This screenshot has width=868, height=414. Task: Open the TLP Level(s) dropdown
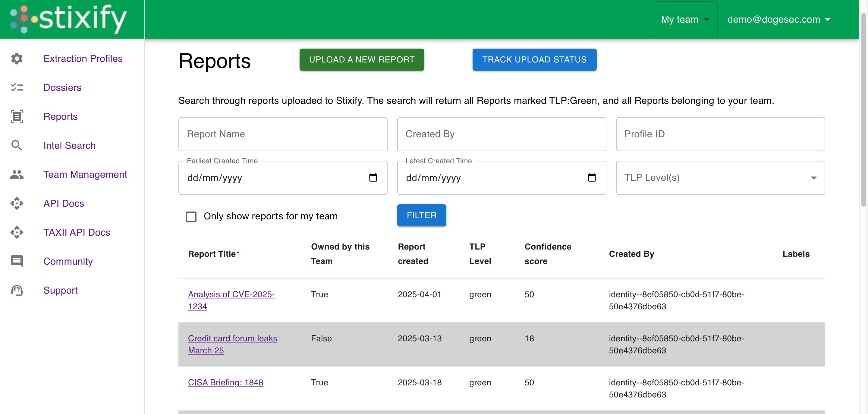720,177
